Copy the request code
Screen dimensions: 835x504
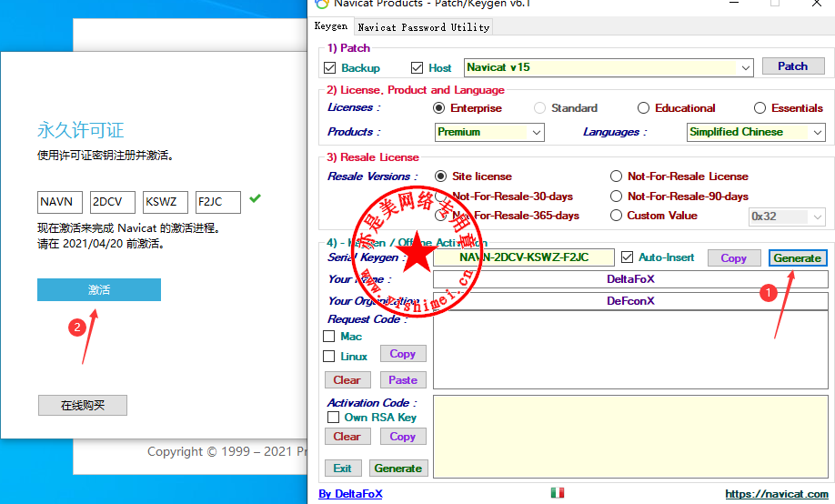pos(403,354)
